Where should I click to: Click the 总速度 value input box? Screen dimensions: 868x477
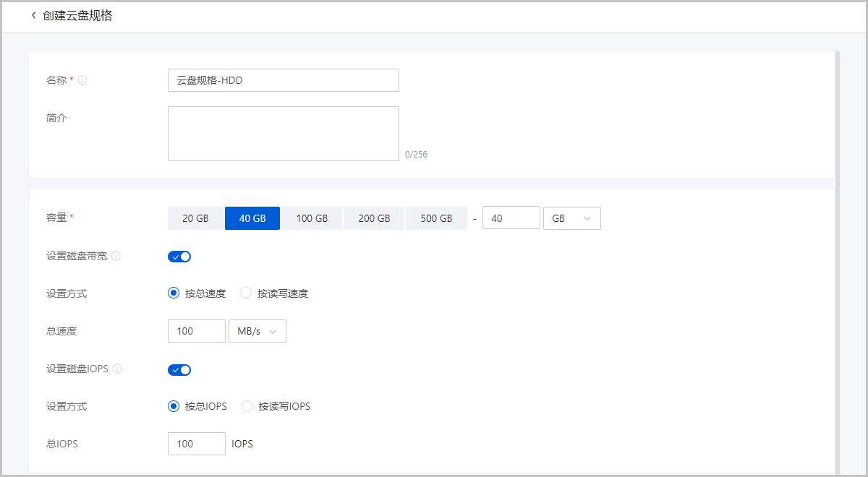pyautogui.click(x=196, y=331)
